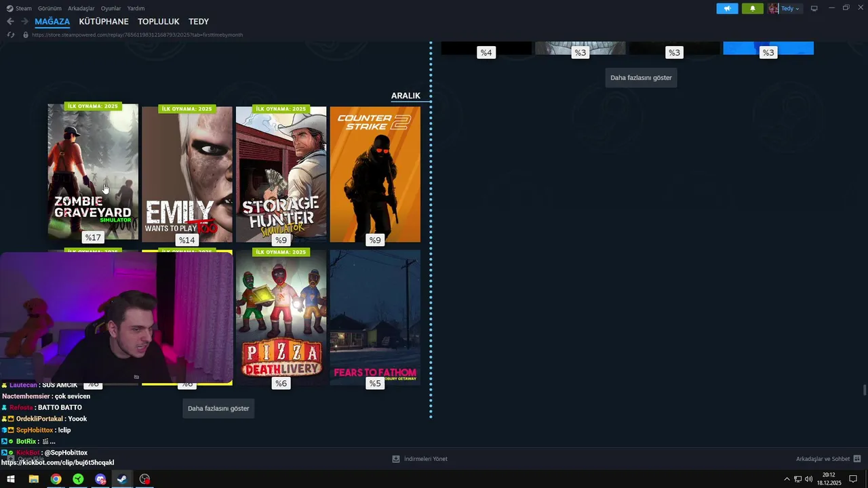Viewport: 868px width, 488px height.
Task: Switch to the TOPLULUK tab
Action: [158, 22]
